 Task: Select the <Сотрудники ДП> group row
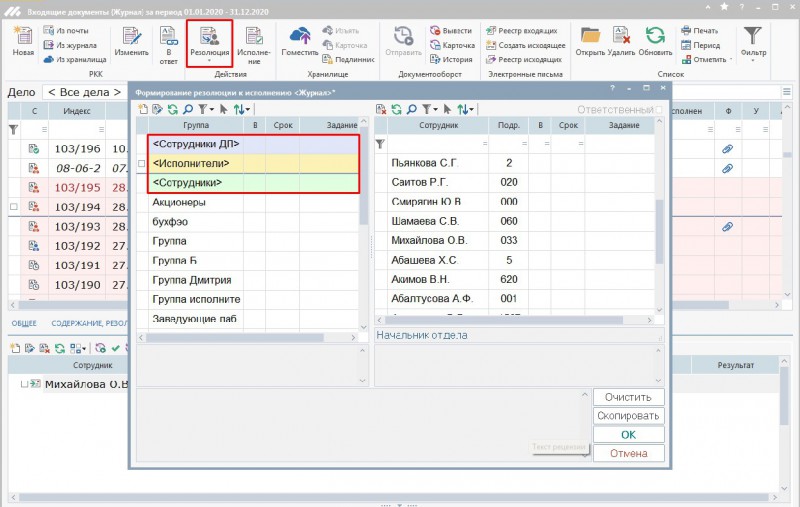click(x=254, y=144)
